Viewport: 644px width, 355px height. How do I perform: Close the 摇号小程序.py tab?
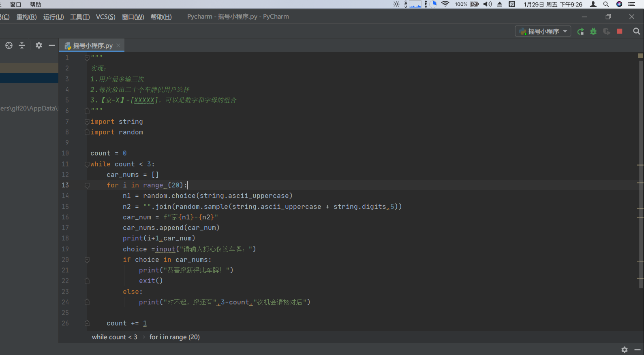[118, 45]
